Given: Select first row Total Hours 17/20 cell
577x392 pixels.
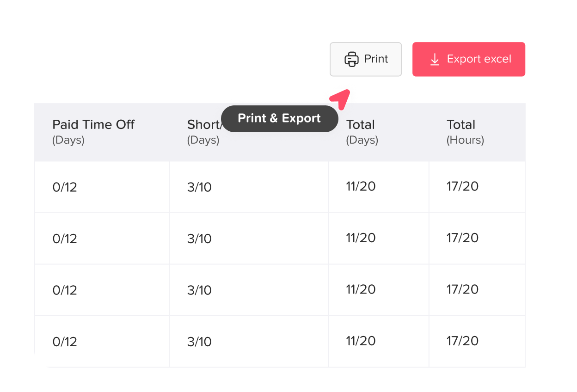Looking at the screenshot, I should click(462, 186).
